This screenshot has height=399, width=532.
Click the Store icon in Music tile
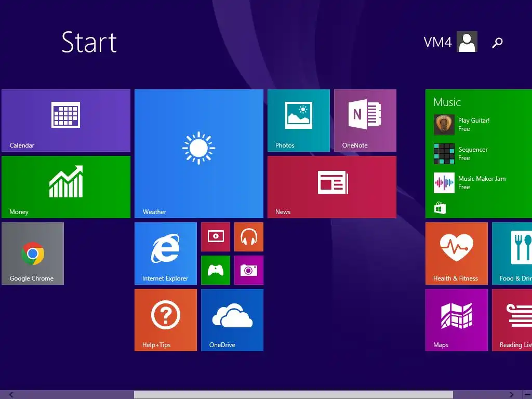coord(440,208)
